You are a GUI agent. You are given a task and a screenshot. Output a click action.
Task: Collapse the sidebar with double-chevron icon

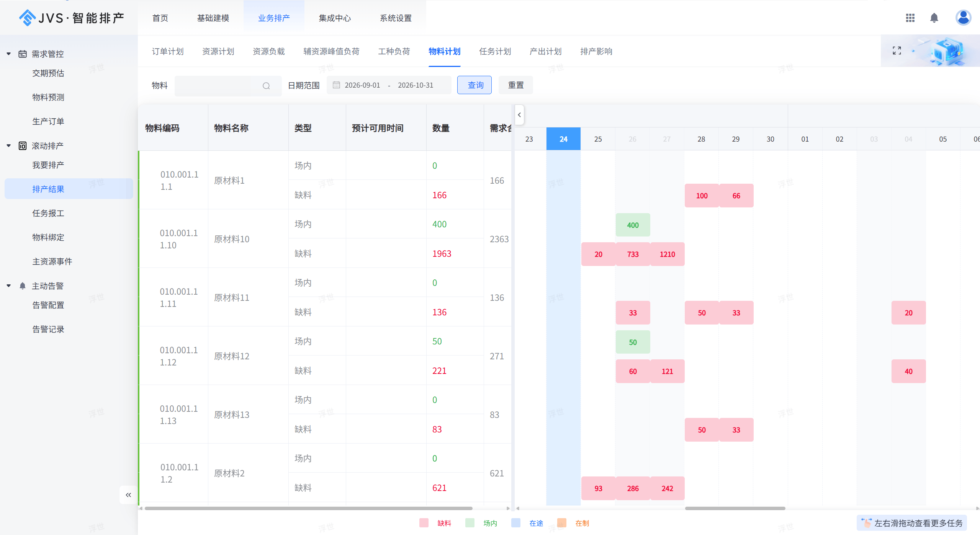tap(128, 495)
